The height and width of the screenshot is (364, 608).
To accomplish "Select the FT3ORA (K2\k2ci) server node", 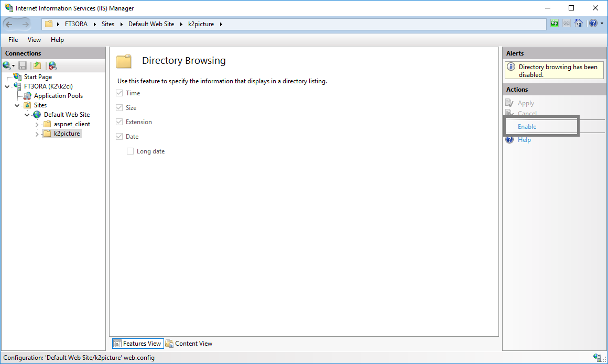I will 48,86.
